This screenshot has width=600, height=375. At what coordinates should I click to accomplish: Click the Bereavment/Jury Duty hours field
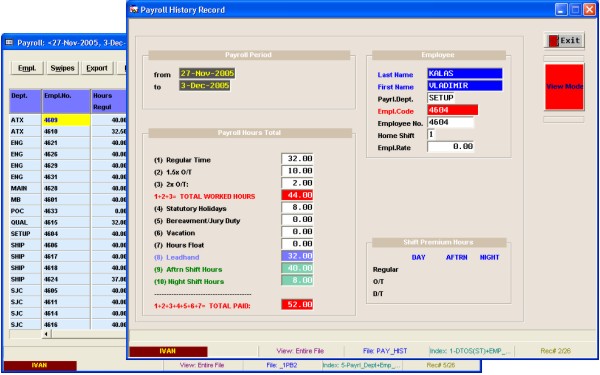297,220
